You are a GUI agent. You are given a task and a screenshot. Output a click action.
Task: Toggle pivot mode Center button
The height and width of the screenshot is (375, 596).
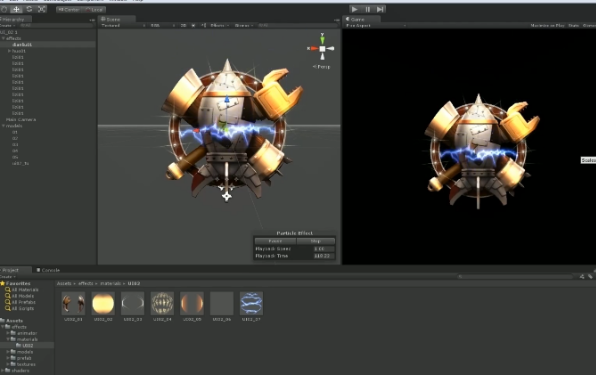(x=69, y=9)
